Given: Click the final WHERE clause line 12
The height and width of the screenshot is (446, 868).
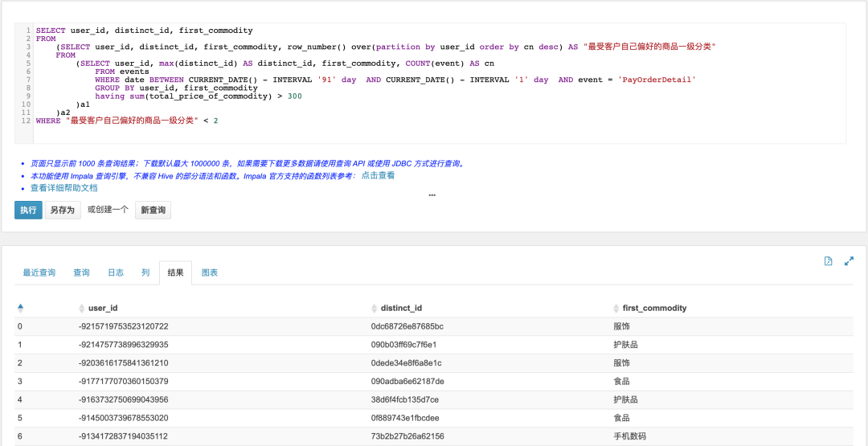Looking at the screenshot, I should 127,121.
